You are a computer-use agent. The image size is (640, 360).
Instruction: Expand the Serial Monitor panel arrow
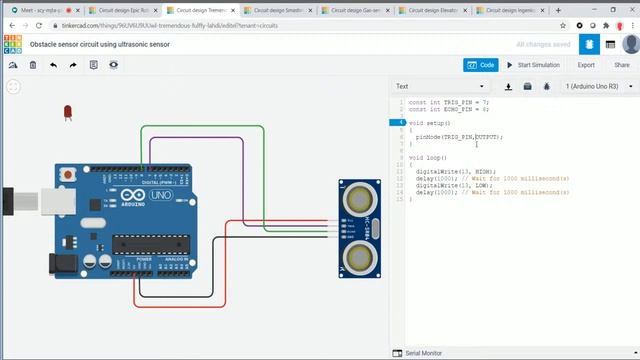click(636, 353)
